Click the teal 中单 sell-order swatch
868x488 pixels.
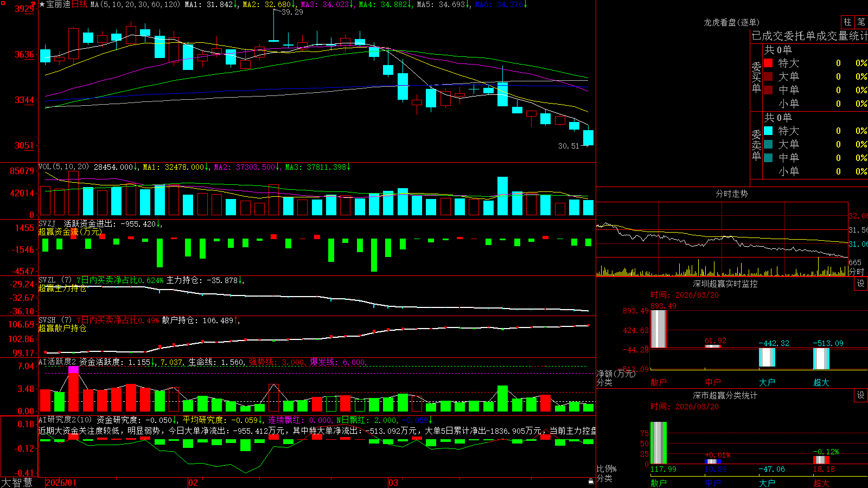tap(768, 158)
